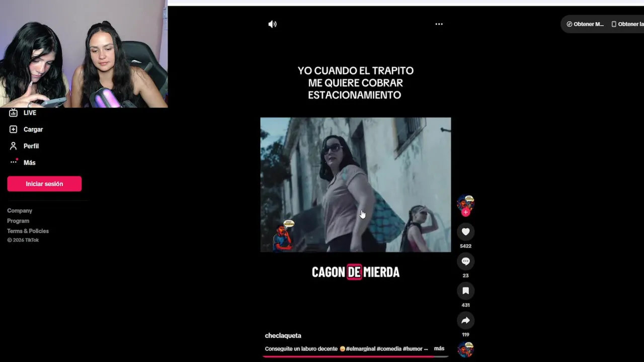Click the first Obtener button at top right
This screenshot has width=644, height=362.
click(585, 24)
